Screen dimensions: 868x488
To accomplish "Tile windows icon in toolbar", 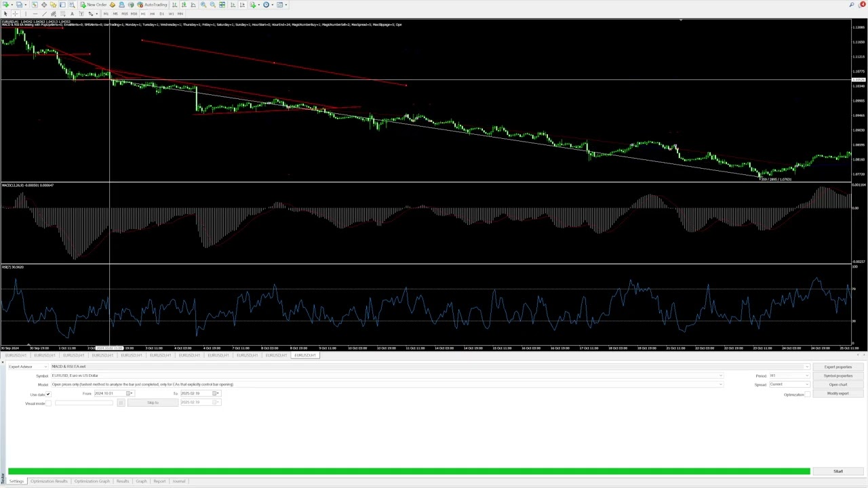I will point(222,5).
